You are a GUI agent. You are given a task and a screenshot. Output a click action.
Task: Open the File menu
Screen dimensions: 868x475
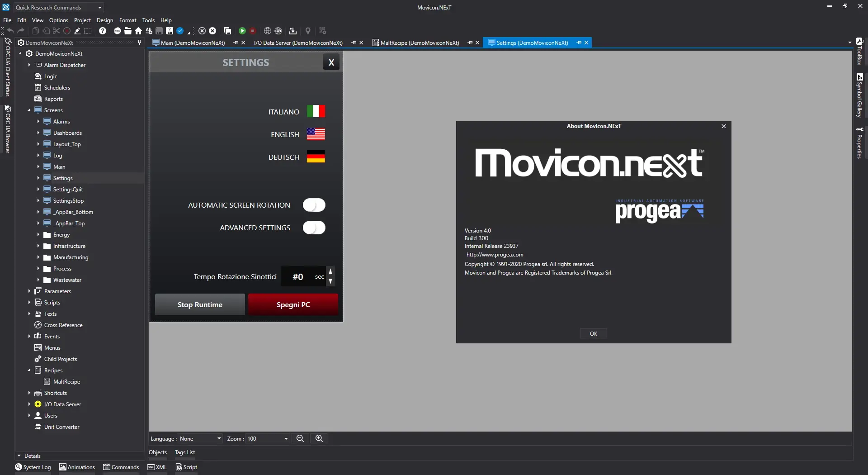tap(7, 20)
